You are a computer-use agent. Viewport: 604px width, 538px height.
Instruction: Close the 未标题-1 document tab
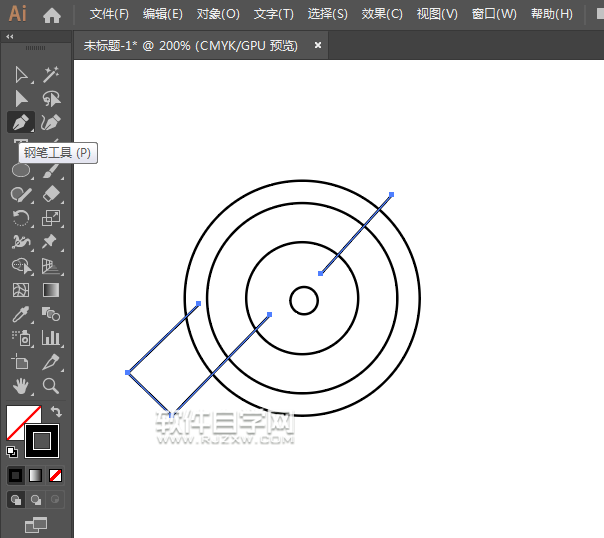point(318,45)
